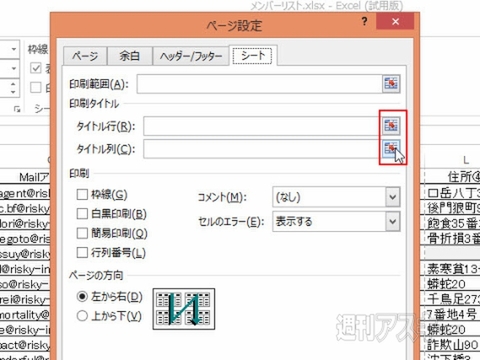Toggle checked ribbon checkbox under 枠線

click(36, 68)
